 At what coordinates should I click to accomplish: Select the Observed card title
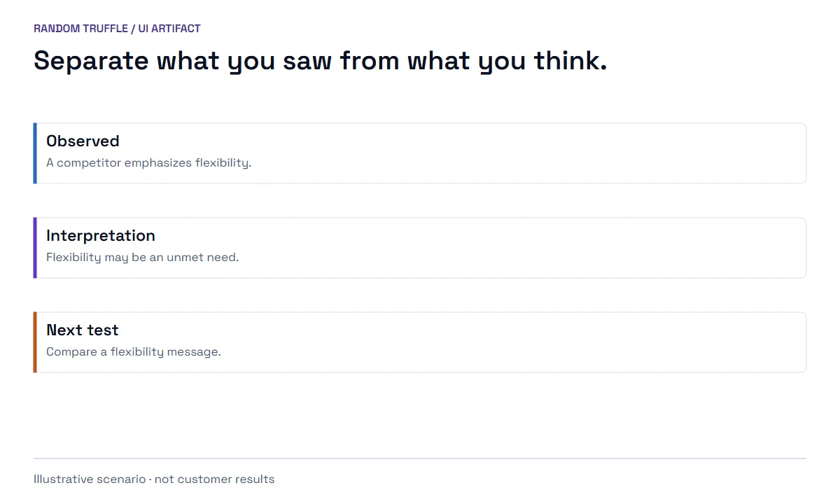click(x=83, y=141)
